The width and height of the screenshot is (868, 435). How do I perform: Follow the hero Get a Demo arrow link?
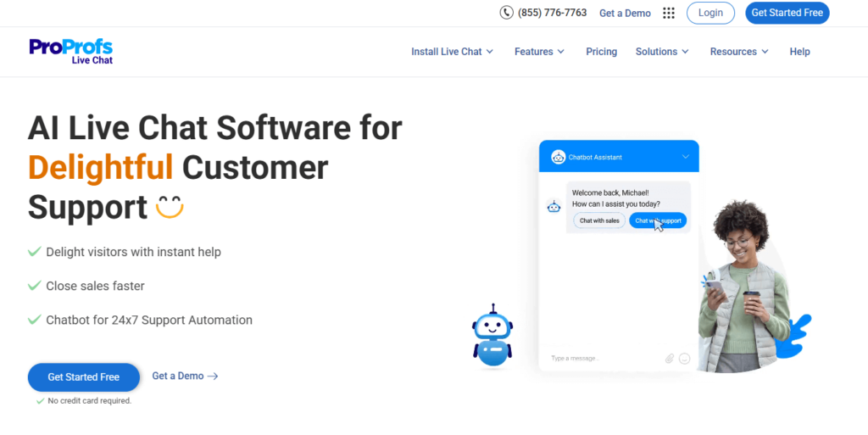(x=185, y=376)
